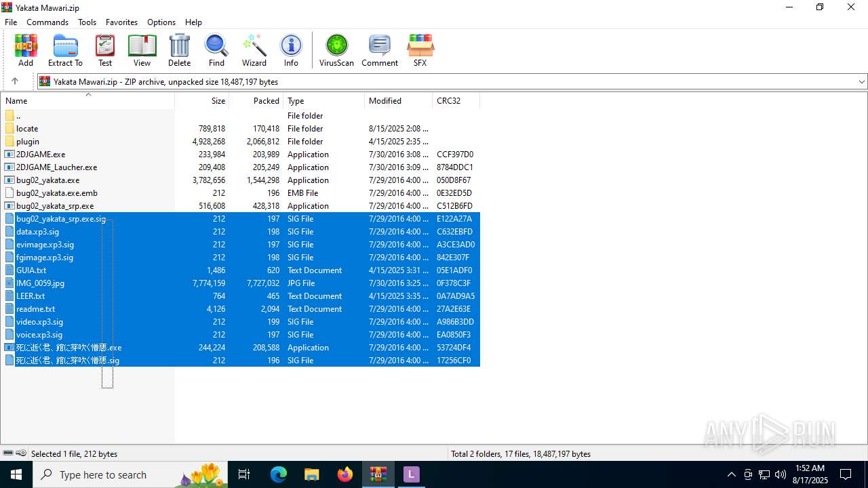Image resolution: width=868 pixels, height=488 pixels.
Task: Click the Add toolbar icon
Action: 26,51
